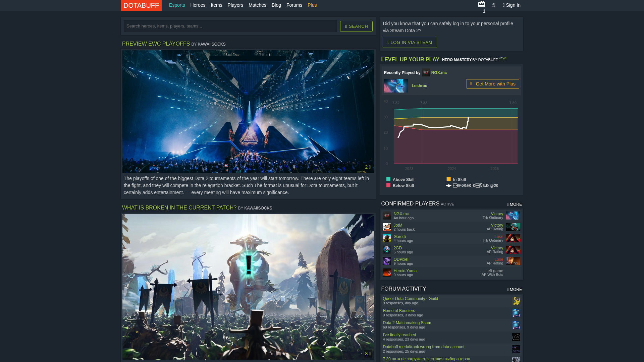644x362 pixels.
Task: Open the Items menu
Action: (x=216, y=5)
